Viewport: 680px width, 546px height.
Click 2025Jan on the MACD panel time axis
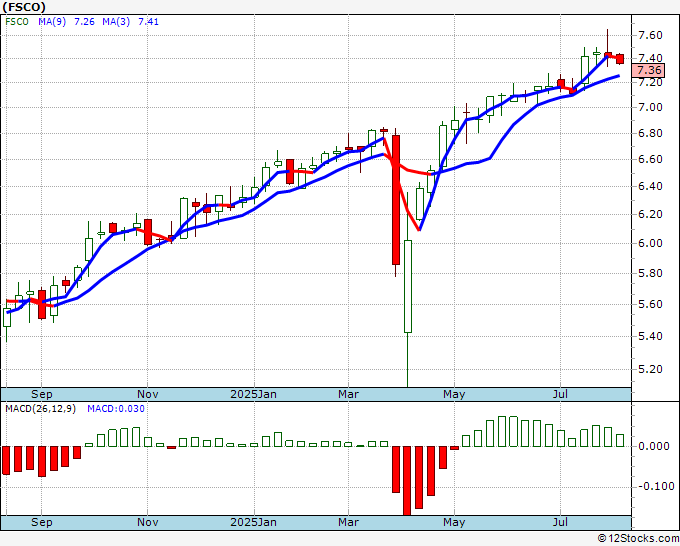(253, 522)
